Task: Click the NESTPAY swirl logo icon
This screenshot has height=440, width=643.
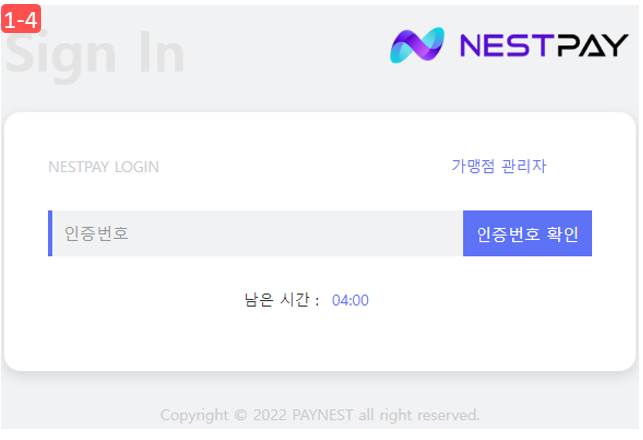Action: click(417, 45)
